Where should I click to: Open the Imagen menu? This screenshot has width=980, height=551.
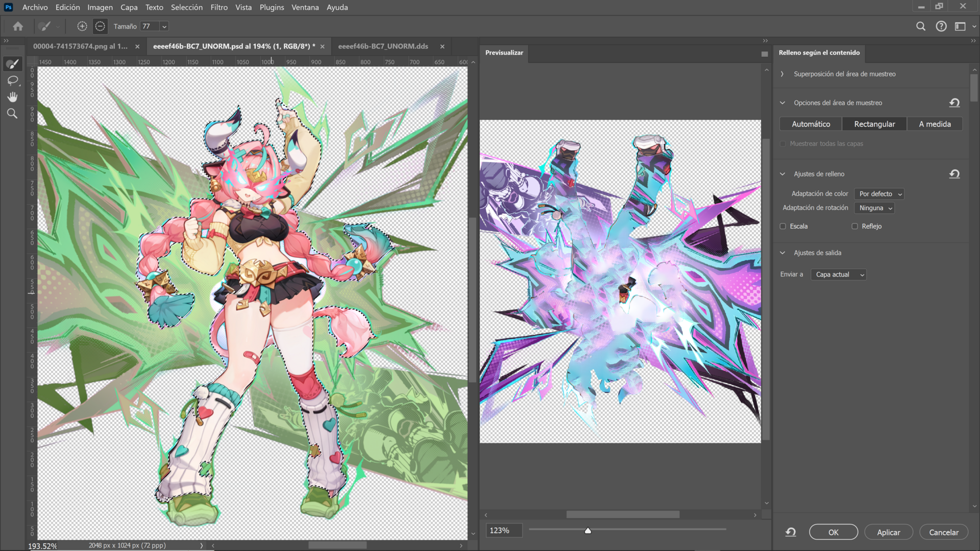pos(100,7)
